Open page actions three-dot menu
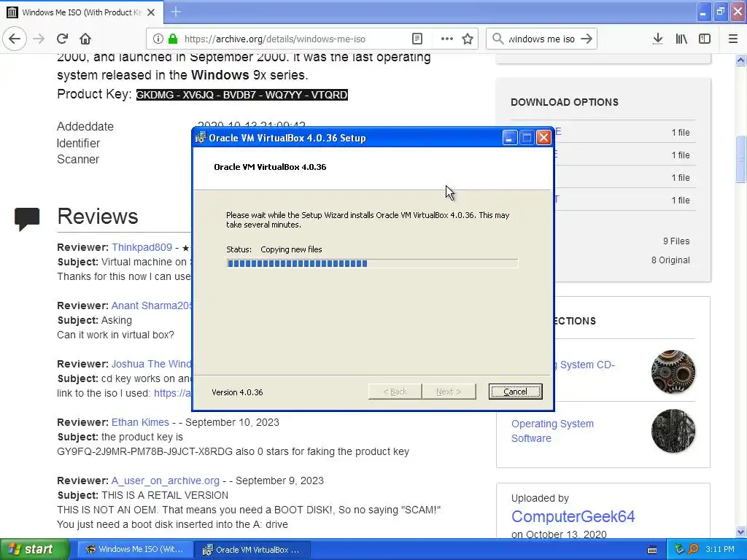The height and width of the screenshot is (560, 747). click(447, 39)
